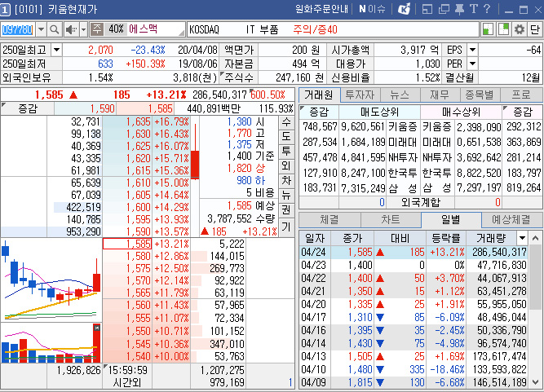The width and height of the screenshot is (544, 392).
Task: Click the 매도상위 column header
Action: [379, 112]
